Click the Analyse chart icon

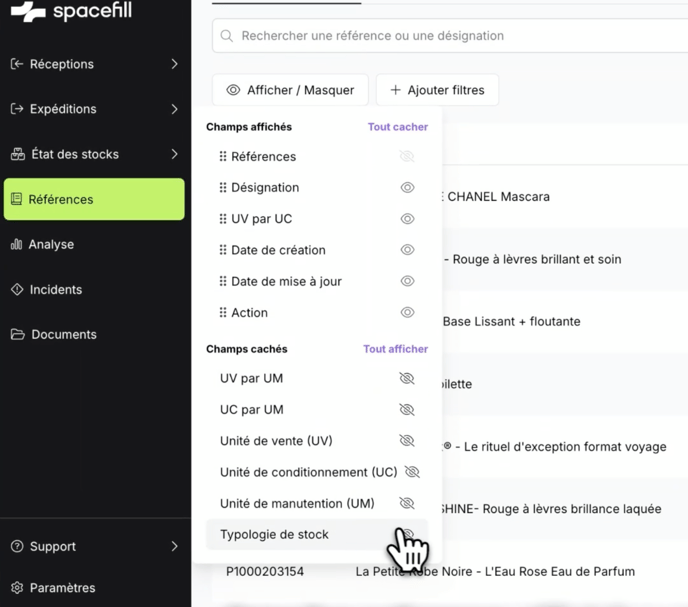coord(17,244)
